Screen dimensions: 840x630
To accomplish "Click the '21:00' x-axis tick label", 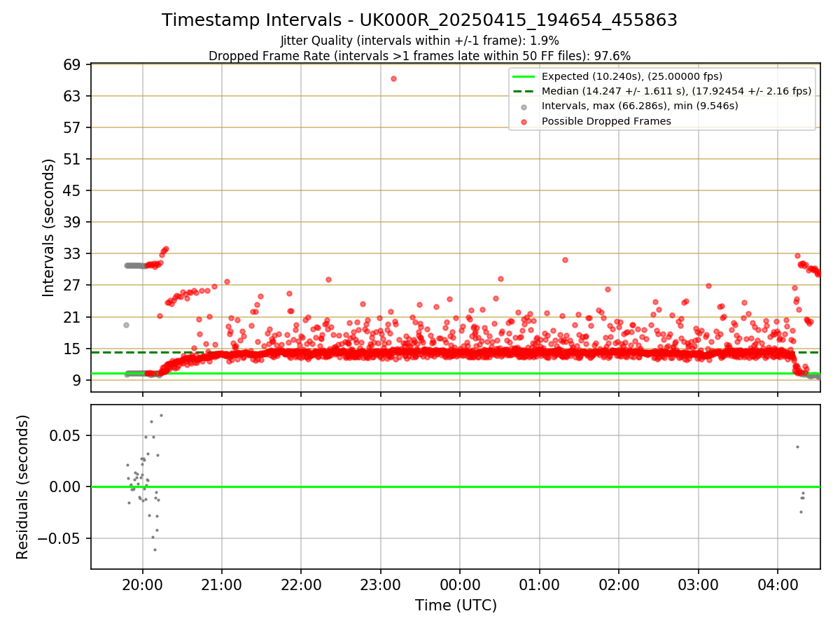I will click(222, 584).
